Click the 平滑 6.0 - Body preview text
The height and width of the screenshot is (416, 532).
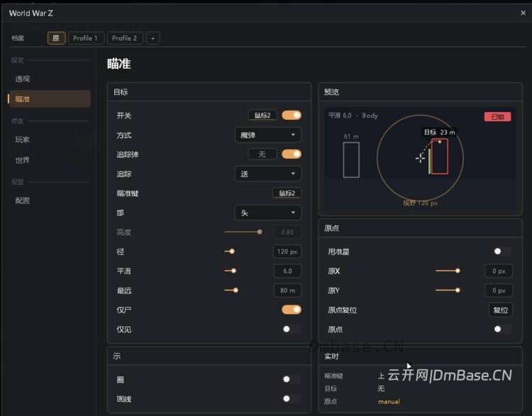[353, 116]
